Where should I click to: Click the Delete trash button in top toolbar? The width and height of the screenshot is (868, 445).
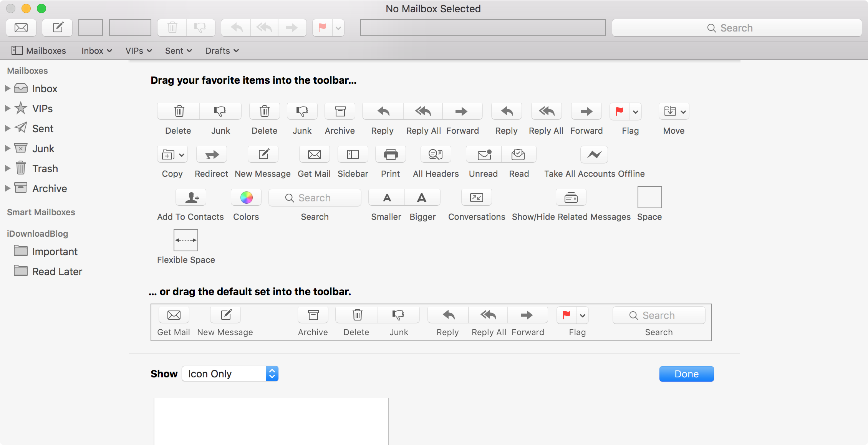click(172, 28)
